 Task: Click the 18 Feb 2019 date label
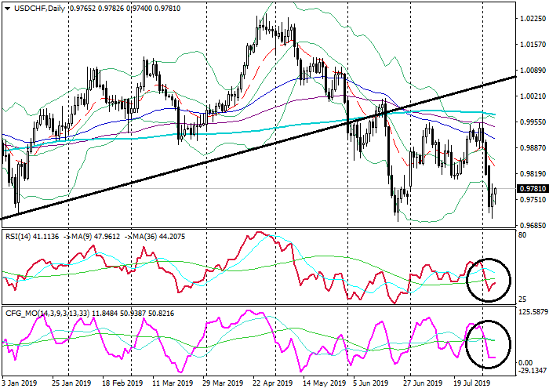(x=122, y=385)
